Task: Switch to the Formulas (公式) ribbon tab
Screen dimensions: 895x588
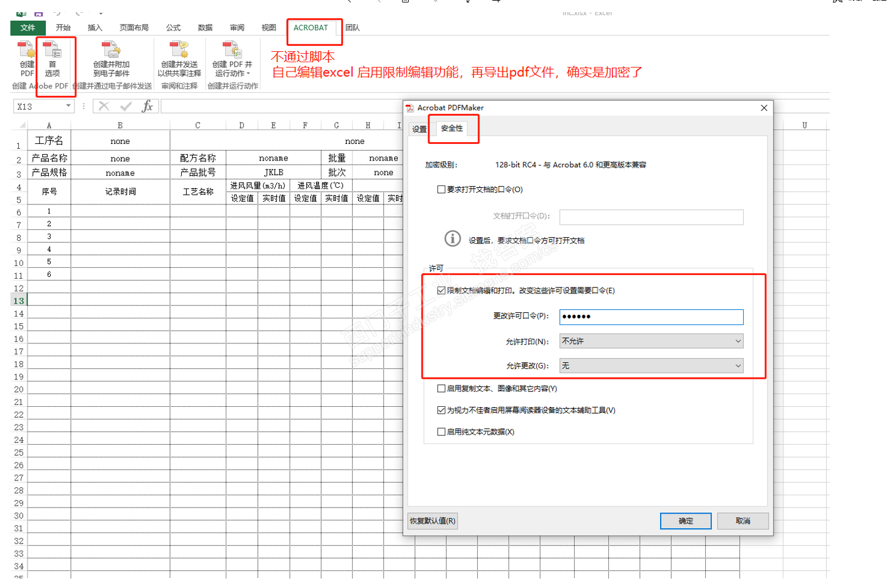Action: (173, 27)
